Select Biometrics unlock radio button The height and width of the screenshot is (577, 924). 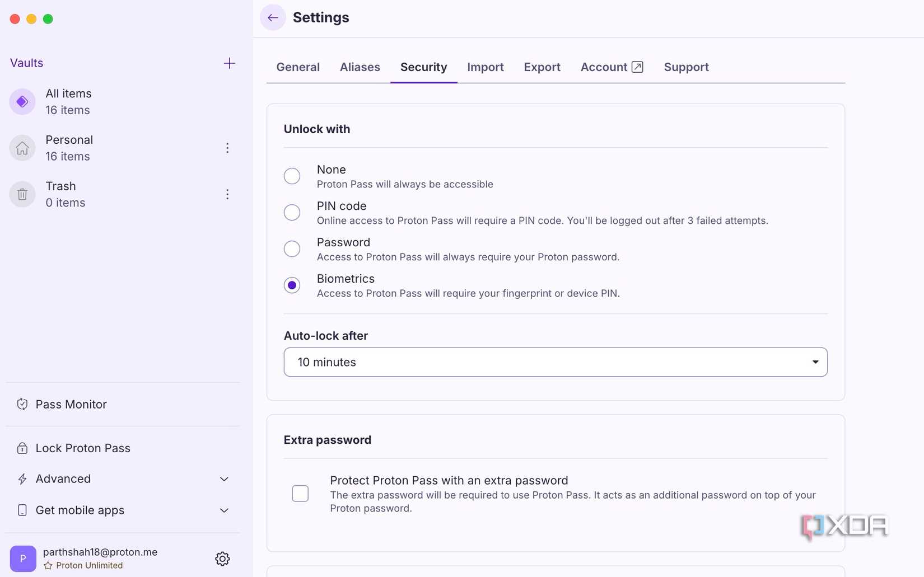292,285
